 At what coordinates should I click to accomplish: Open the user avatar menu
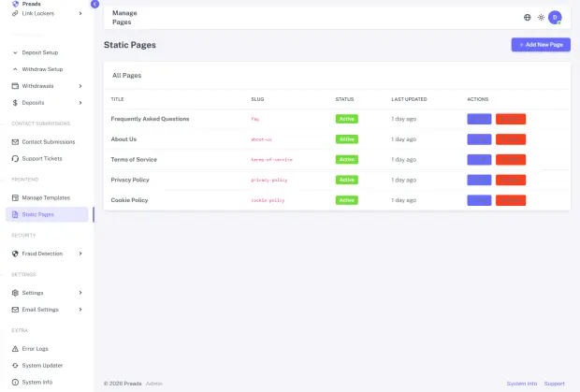click(555, 18)
